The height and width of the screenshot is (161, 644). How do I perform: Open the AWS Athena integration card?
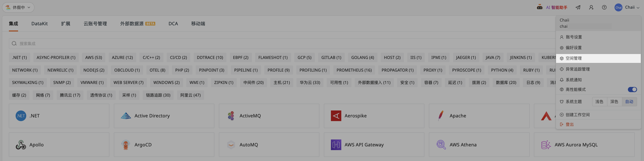pyautogui.click(x=479, y=145)
